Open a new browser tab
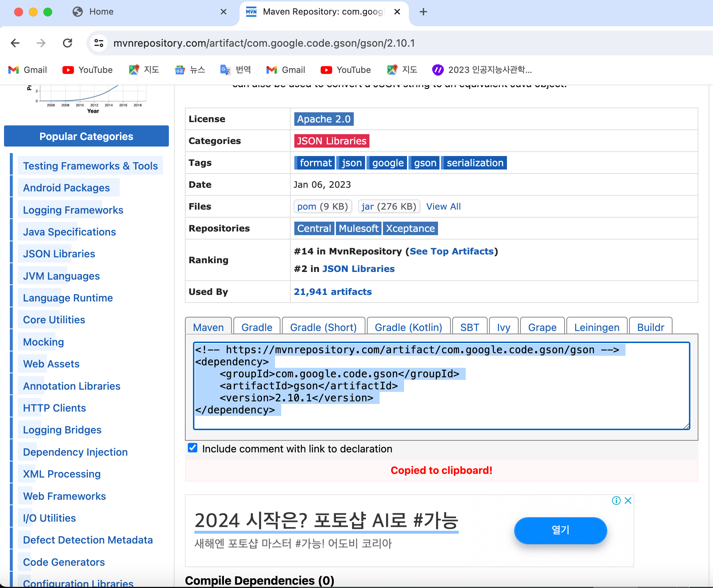 click(x=423, y=12)
